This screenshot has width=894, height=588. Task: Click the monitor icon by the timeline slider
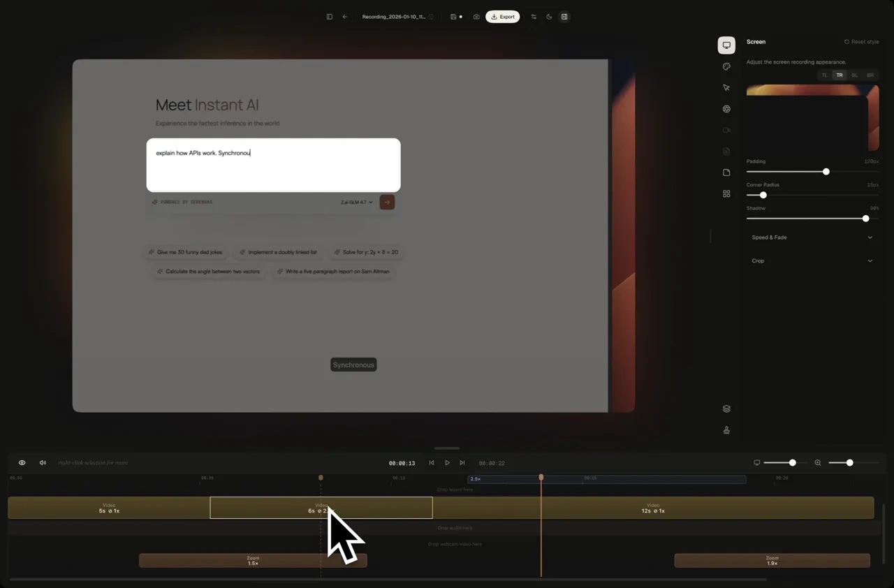click(x=756, y=463)
